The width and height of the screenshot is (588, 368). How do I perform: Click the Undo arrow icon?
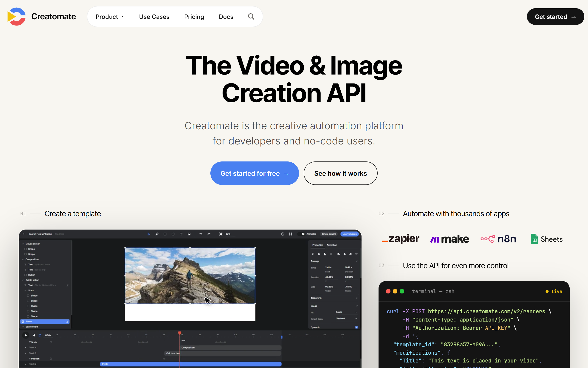tap(201, 234)
